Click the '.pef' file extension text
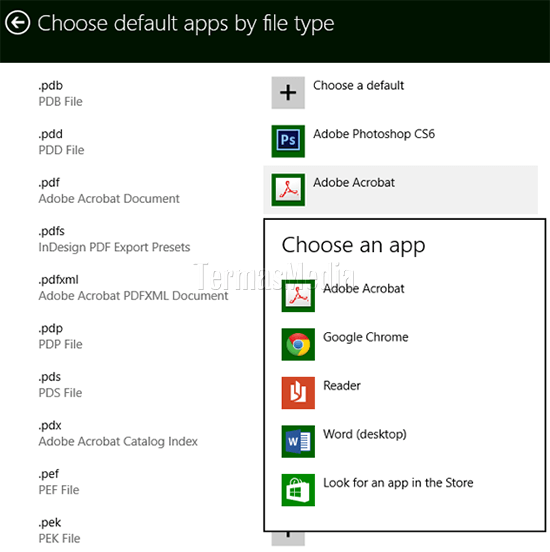 [49, 475]
